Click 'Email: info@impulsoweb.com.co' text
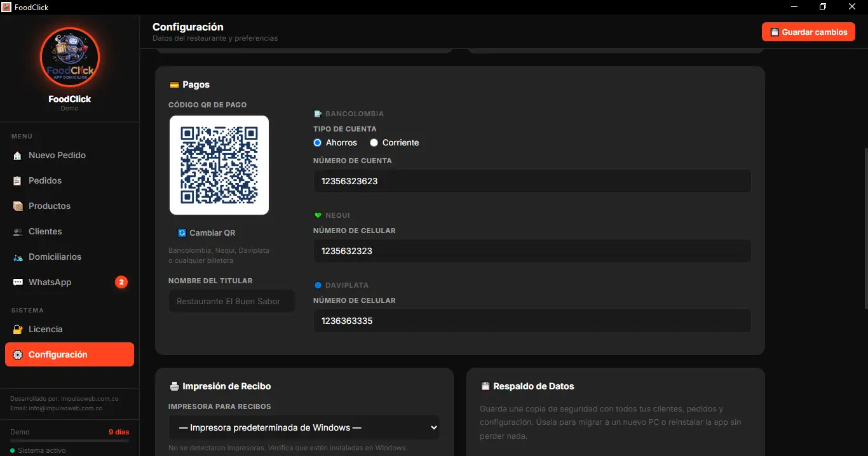The image size is (868, 456). point(57,408)
